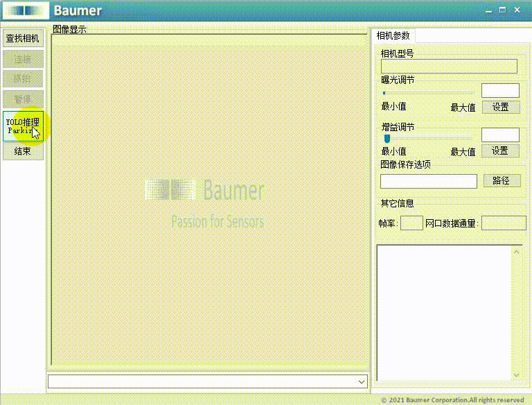Switch to the 相机参数 tab
Image resolution: width=532 pixels, height=405 pixels.
click(393, 35)
